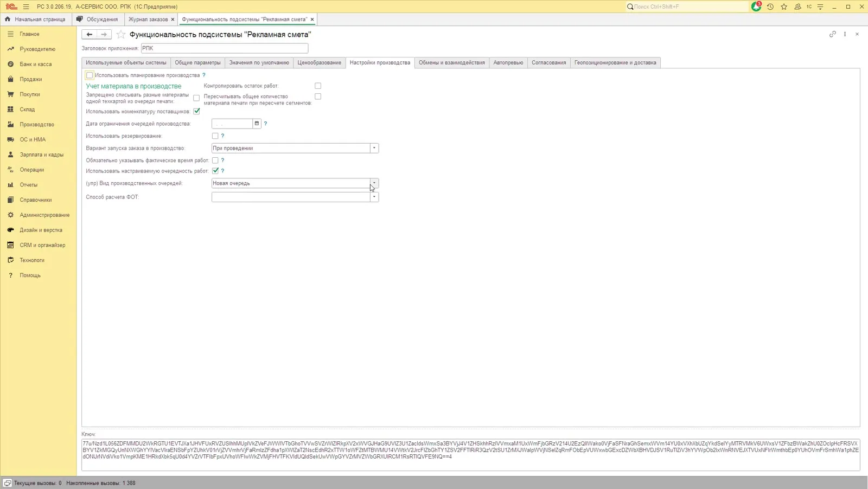
Task: Open CRM и органайзер section in sidebar
Action: coord(42,245)
